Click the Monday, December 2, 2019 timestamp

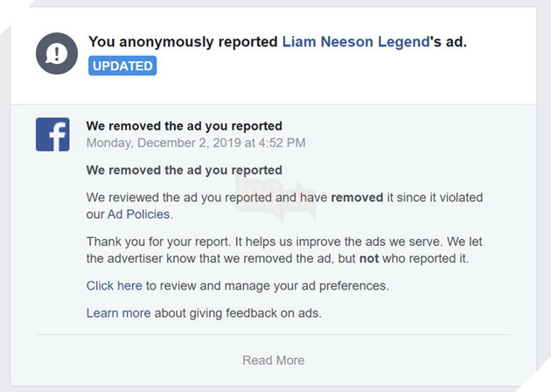tap(196, 142)
